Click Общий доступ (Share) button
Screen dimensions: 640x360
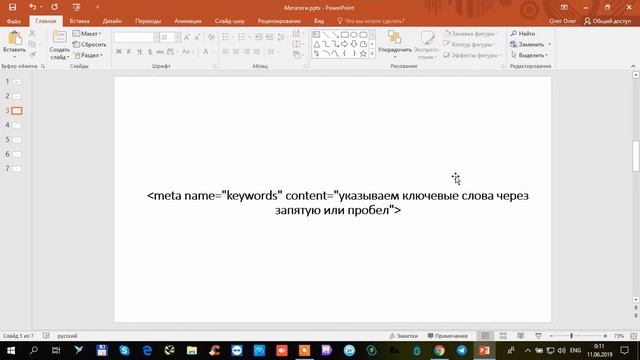pos(608,21)
